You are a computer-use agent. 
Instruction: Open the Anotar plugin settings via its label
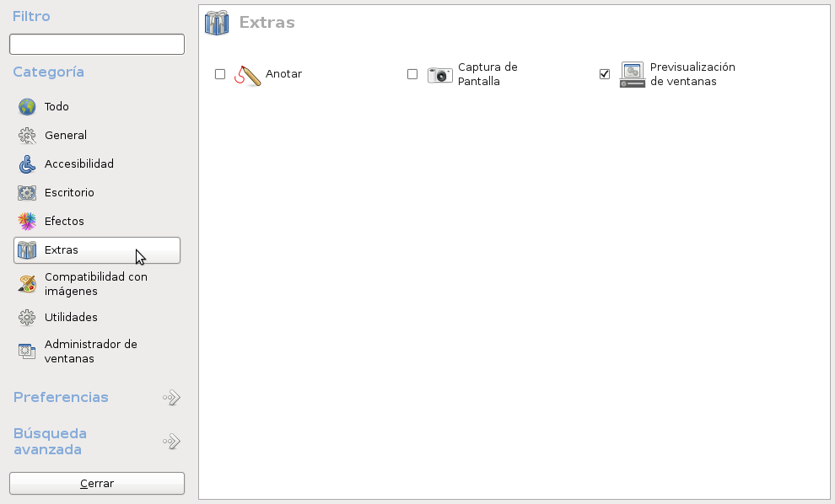tap(283, 74)
